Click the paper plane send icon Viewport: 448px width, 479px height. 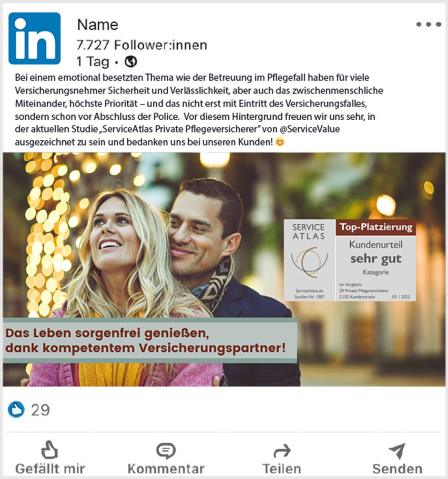point(397,451)
